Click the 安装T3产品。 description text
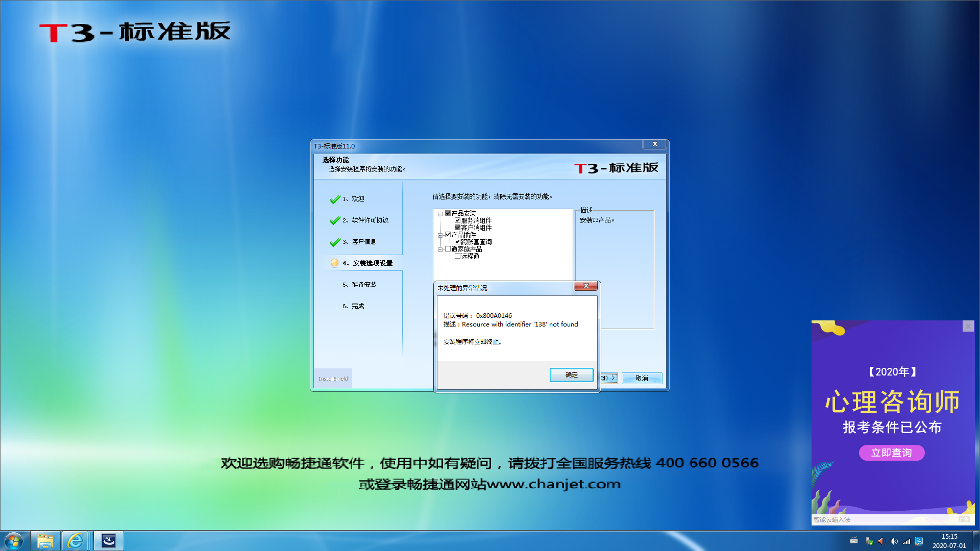 click(x=597, y=220)
